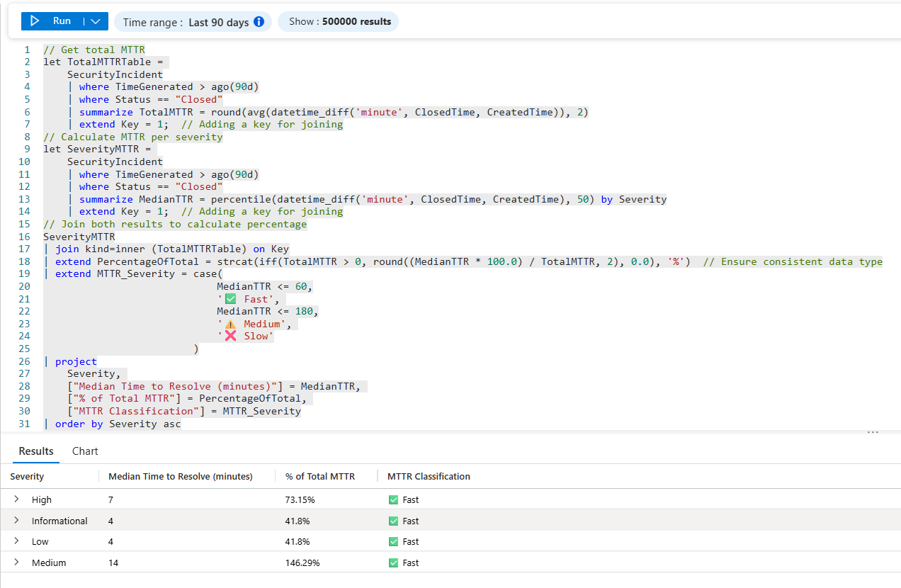Screen dimensions: 901x588
Task: Click the % of Total MTTR column header
Action: pyautogui.click(x=320, y=477)
